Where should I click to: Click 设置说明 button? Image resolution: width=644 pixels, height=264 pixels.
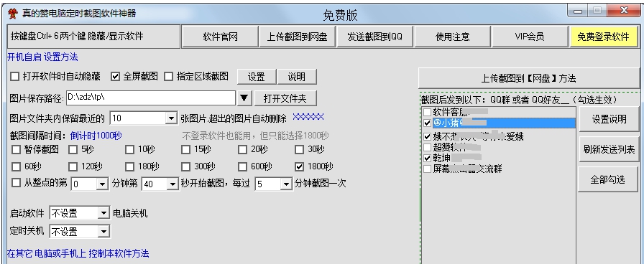[609, 119]
